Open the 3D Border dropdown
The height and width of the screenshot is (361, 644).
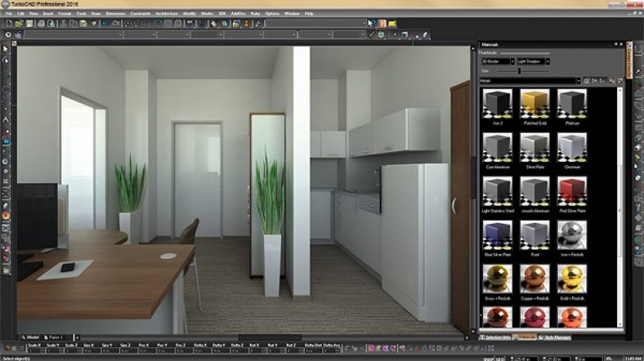(x=498, y=61)
